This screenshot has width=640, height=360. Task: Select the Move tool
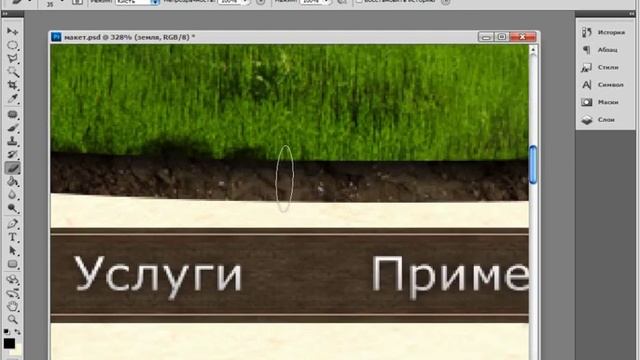(12, 31)
